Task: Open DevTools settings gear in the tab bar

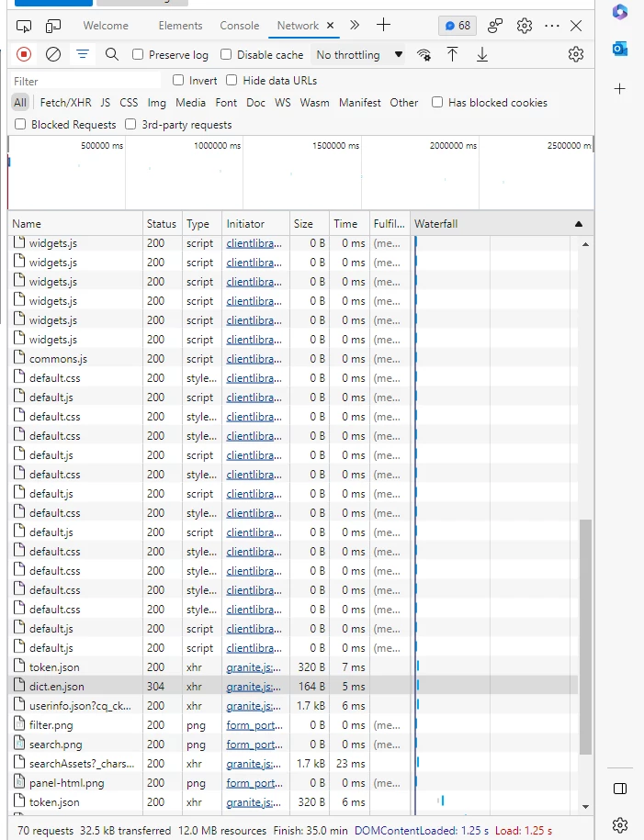Action: [524, 26]
